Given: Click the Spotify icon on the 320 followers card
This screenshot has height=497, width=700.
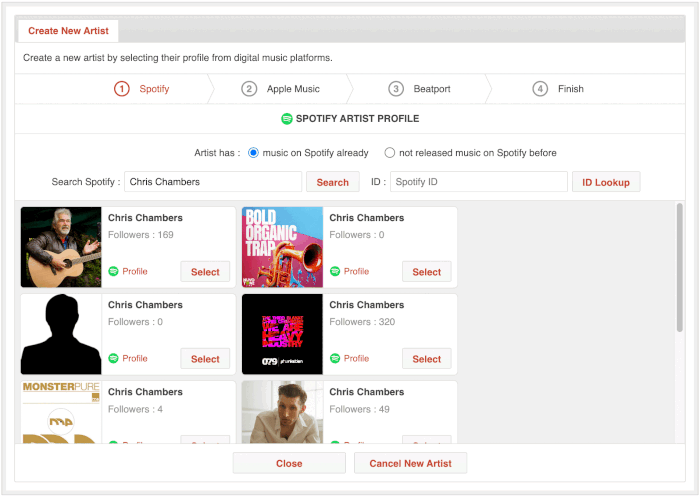Looking at the screenshot, I should (x=335, y=358).
